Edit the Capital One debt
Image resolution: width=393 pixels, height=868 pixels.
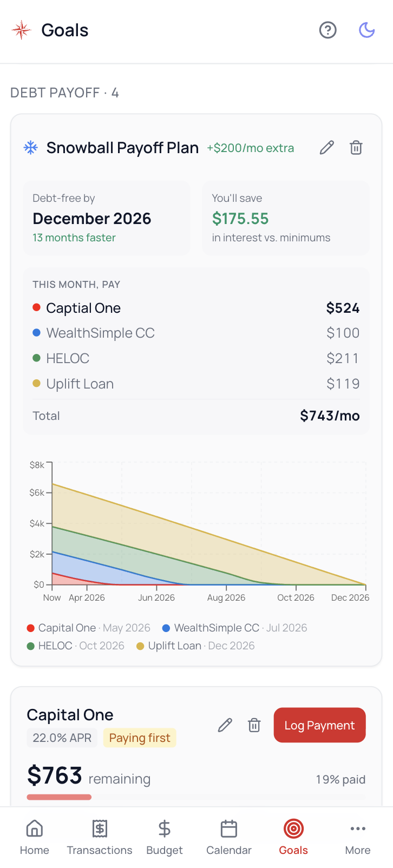pyautogui.click(x=225, y=725)
